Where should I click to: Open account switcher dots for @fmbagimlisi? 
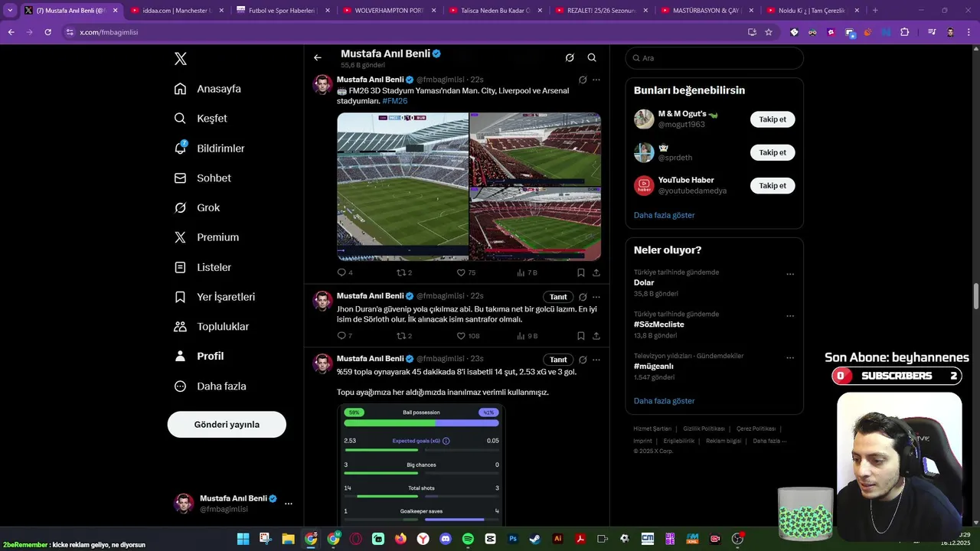click(x=289, y=504)
